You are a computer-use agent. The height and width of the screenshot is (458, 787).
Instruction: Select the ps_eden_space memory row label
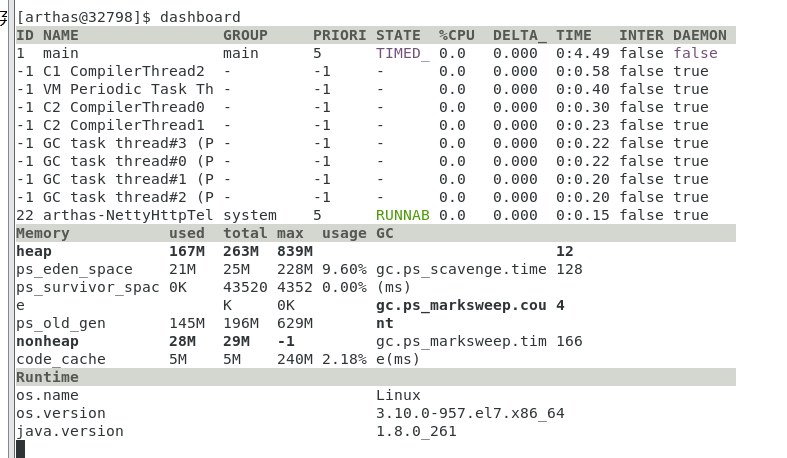pos(74,269)
